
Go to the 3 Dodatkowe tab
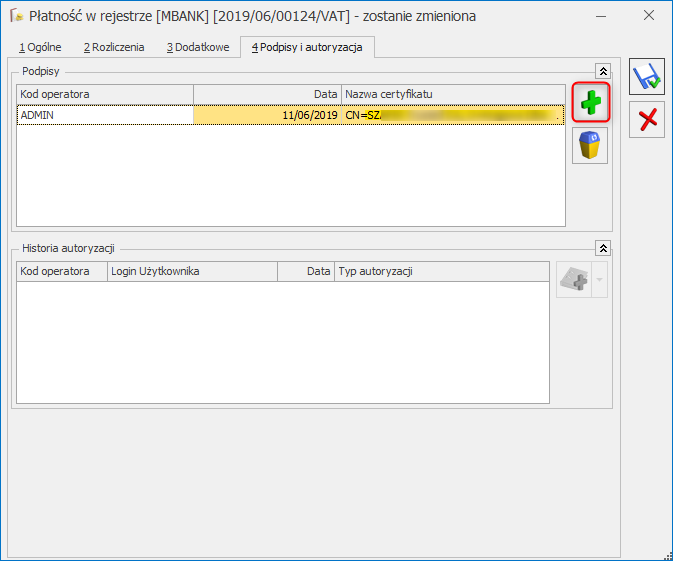(198, 47)
